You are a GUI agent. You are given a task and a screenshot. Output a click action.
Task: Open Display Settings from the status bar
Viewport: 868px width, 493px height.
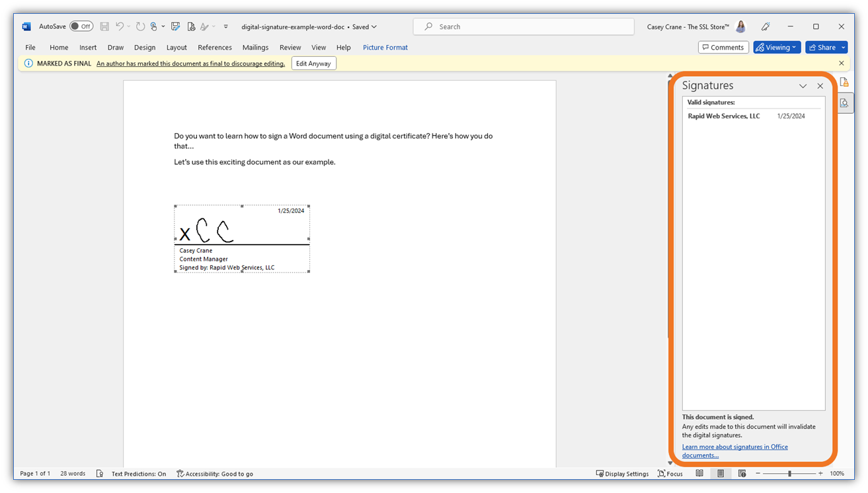click(622, 473)
